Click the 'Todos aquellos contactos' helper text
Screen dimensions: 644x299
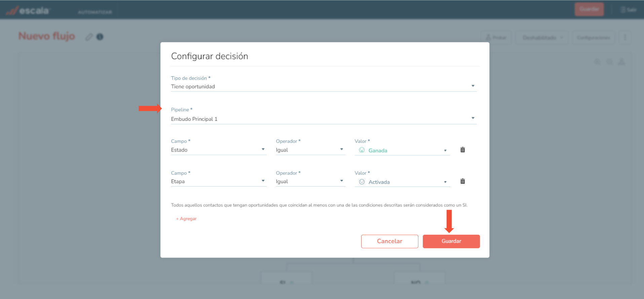pos(319,205)
